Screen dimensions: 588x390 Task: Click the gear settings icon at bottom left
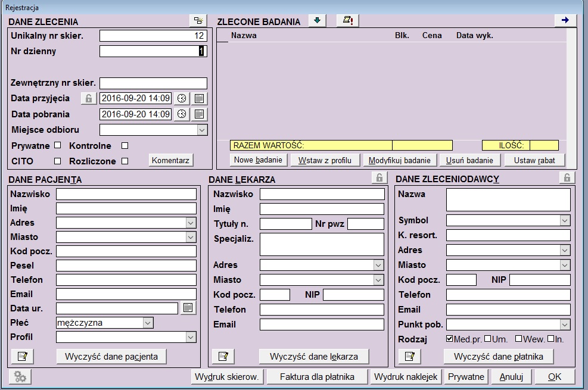(21, 376)
